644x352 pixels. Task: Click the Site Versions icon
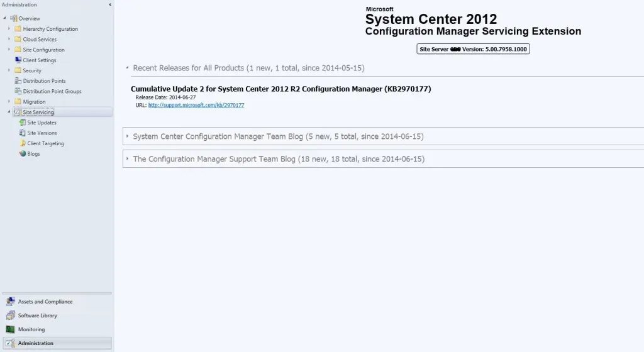(23, 133)
